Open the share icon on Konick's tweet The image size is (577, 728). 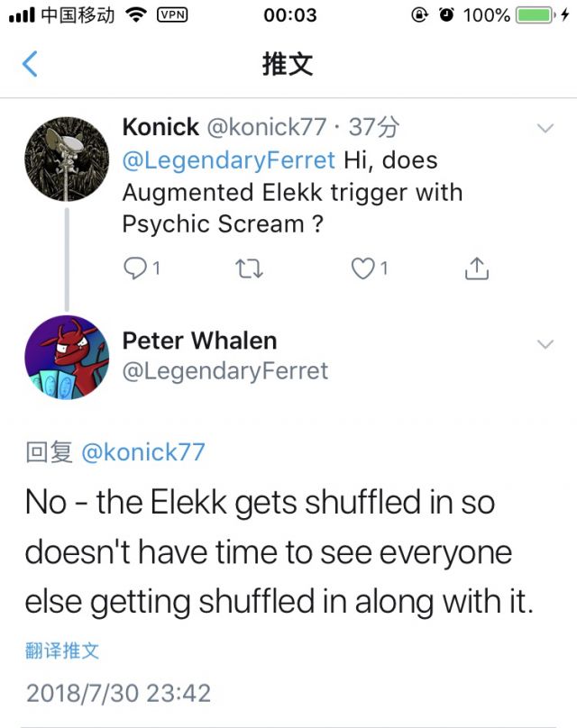(x=475, y=268)
